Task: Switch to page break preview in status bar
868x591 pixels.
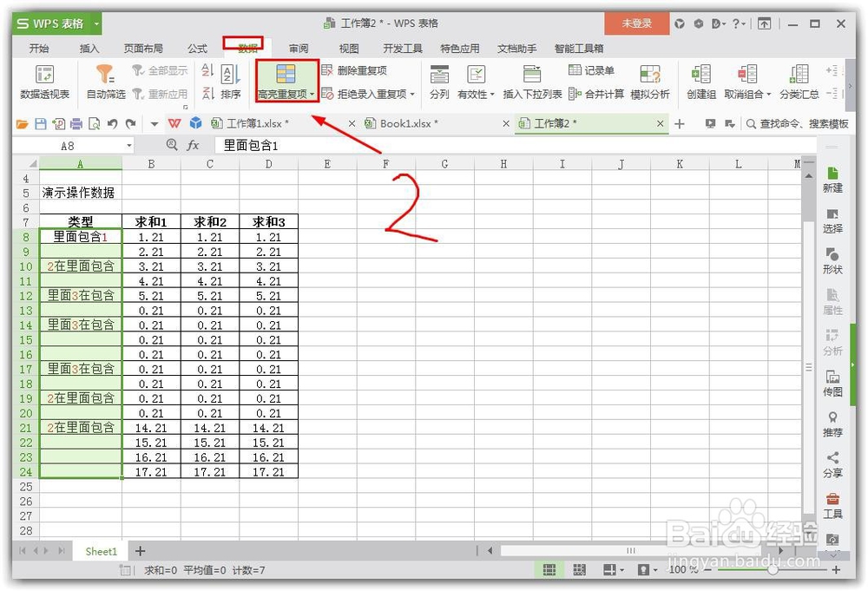Action: (579, 570)
